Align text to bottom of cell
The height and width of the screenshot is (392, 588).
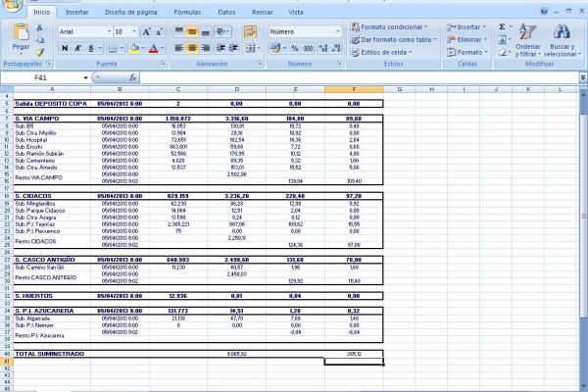205,31
